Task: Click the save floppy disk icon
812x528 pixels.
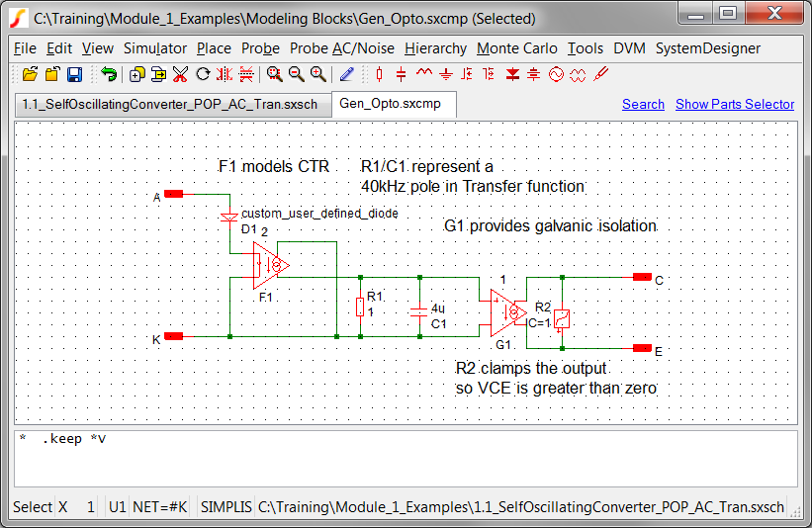Action: pos(74,74)
